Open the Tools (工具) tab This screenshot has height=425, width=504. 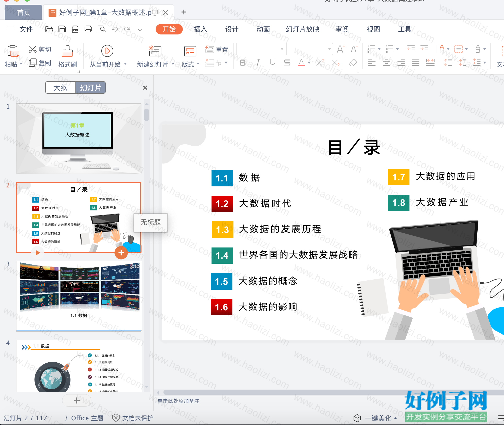pyautogui.click(x=405, y=29)
